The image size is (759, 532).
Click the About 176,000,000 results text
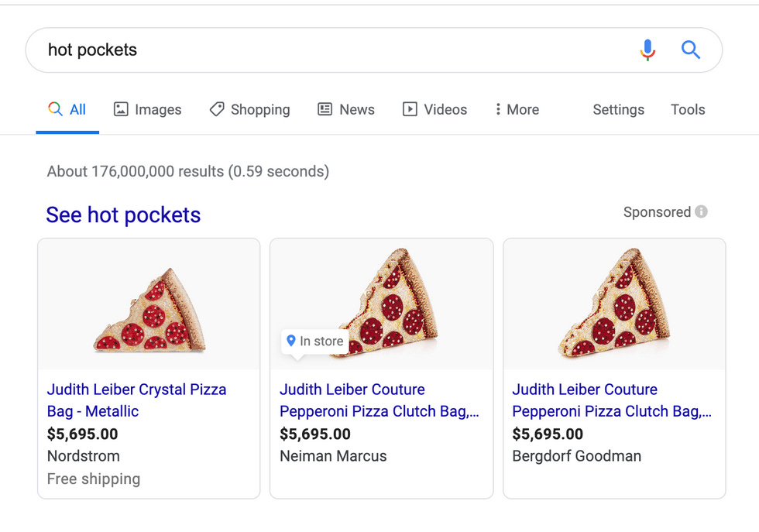187,171
